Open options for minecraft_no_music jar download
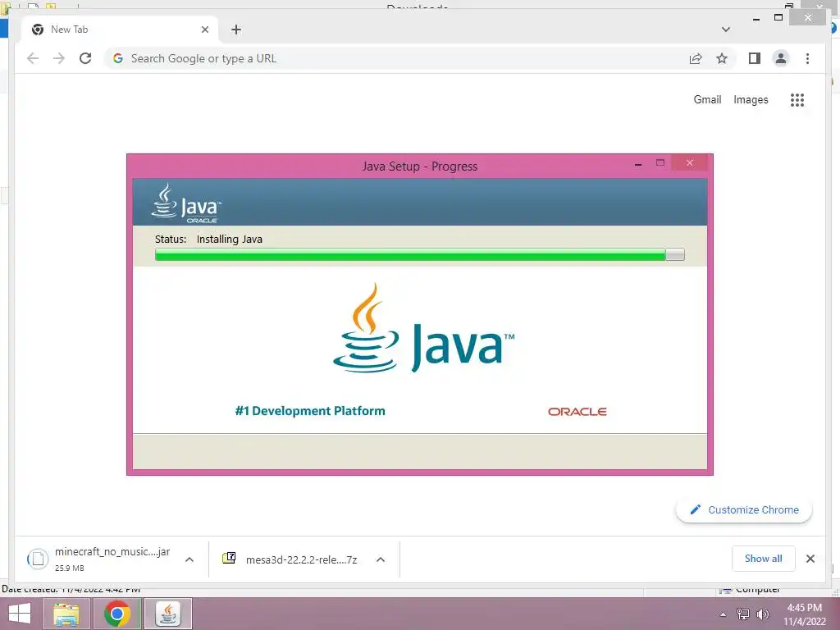The height and width of the screenshot is (630, 840). pos(189,559)
